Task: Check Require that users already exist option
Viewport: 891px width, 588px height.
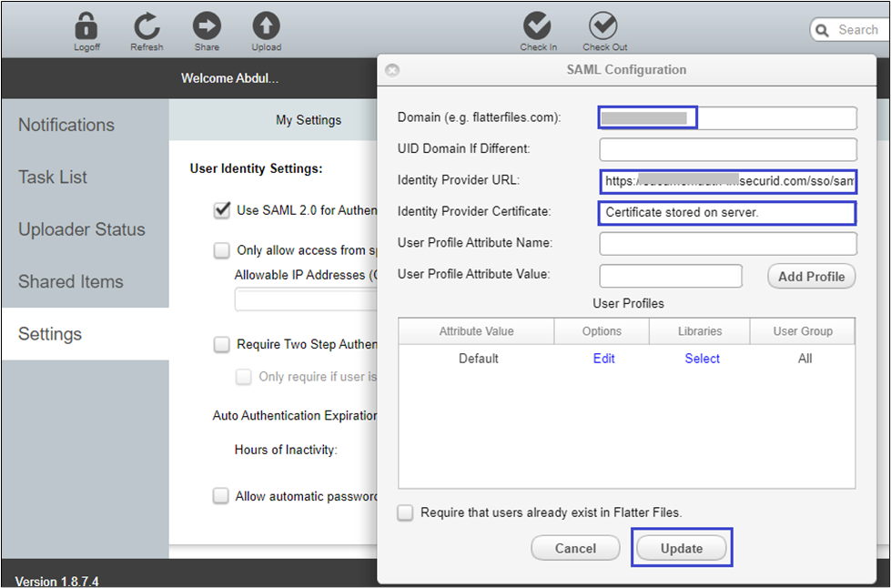Action: [x=406, y=512]
